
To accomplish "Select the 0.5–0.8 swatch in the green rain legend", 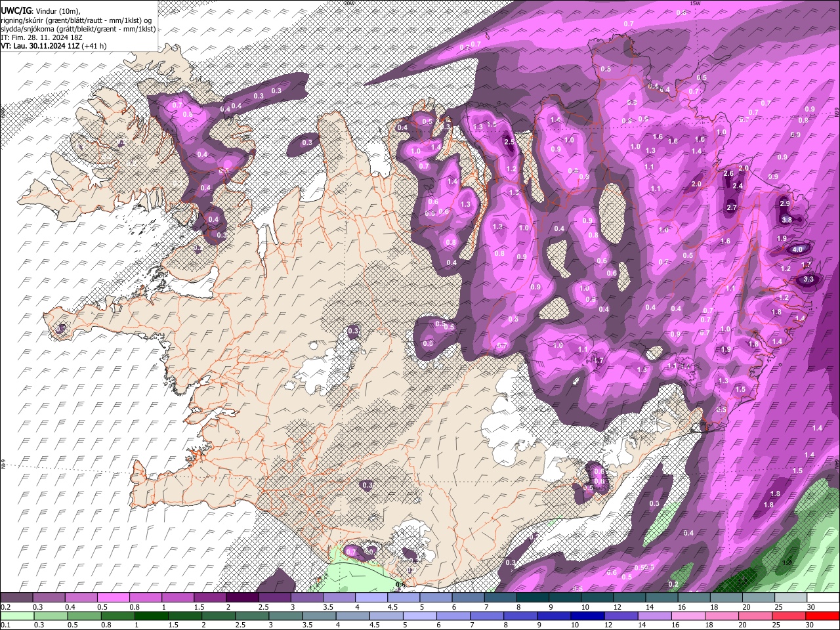I will 84,616.
